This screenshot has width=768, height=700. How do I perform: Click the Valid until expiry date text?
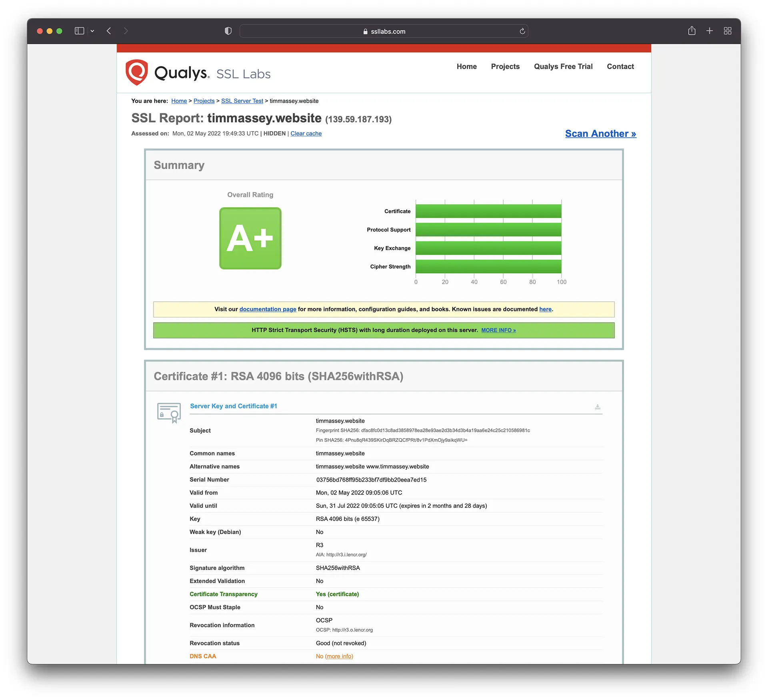[401, 506]
